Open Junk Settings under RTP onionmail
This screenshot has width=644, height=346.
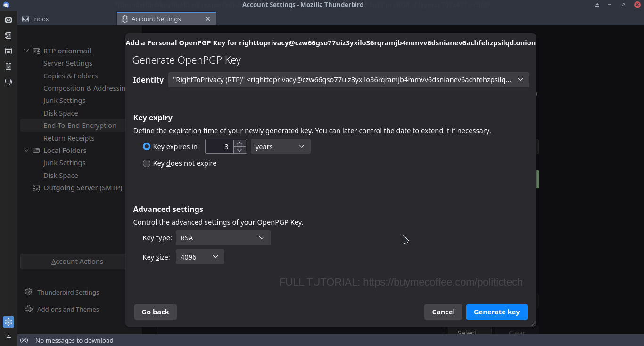point(65,101)
